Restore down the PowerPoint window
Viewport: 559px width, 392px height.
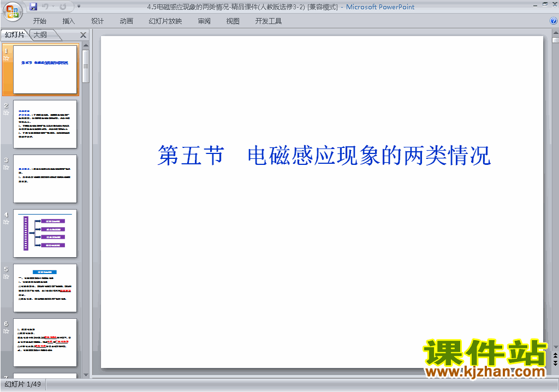tap(545, 4)
